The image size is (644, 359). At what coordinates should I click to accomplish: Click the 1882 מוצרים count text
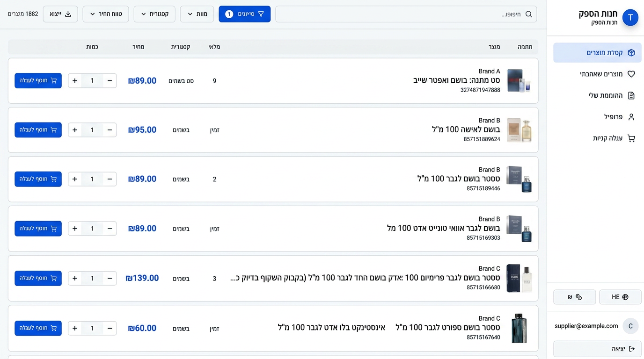(23, 14)
